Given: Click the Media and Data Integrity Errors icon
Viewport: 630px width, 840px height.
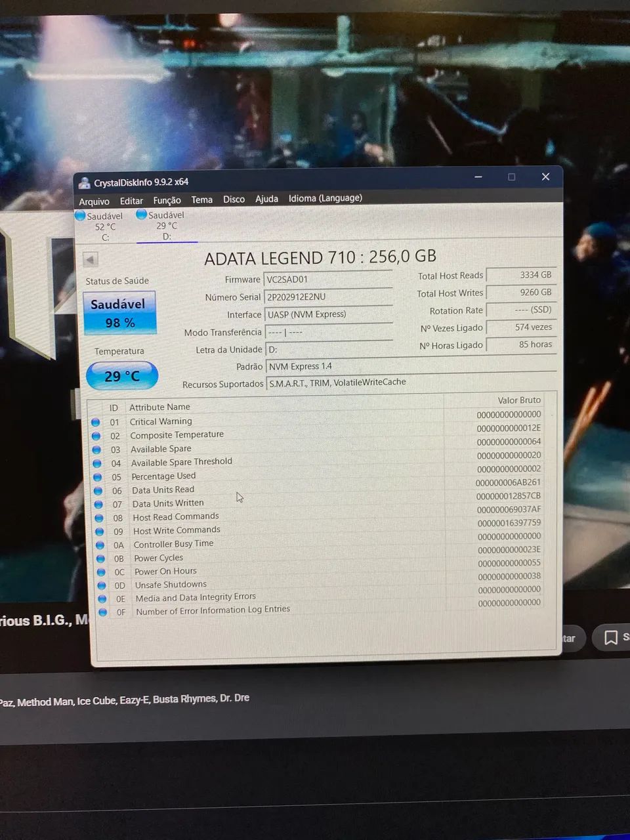Looking at the screenshot, I should coord(102,598).
